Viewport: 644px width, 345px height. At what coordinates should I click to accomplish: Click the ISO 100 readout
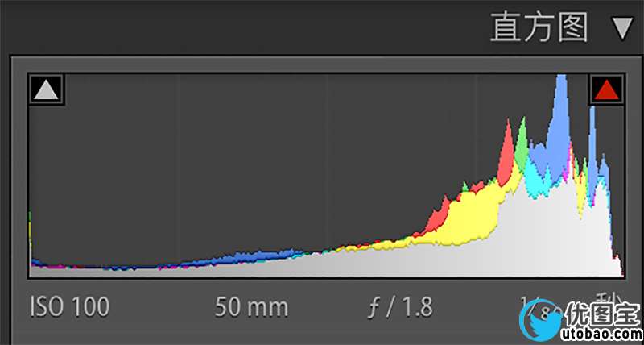coord(70,307)
